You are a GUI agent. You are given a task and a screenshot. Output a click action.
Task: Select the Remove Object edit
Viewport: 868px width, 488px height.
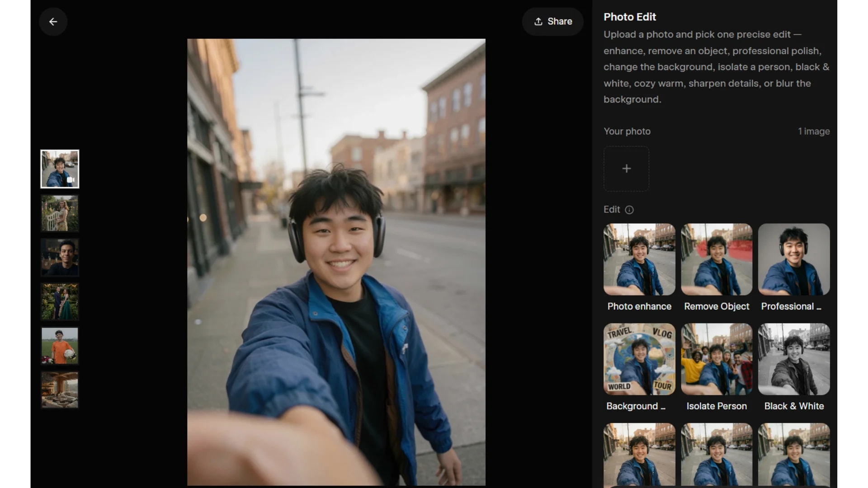pyautogui.click(x=717, y=259)
